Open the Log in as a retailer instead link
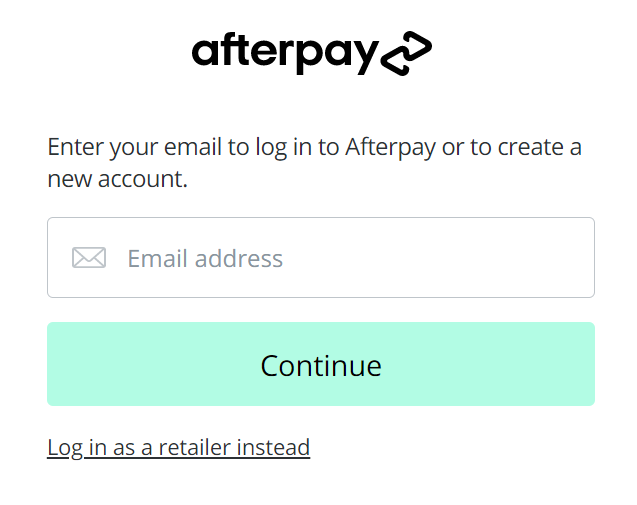637x505 pixels. (x=179, y=448)
